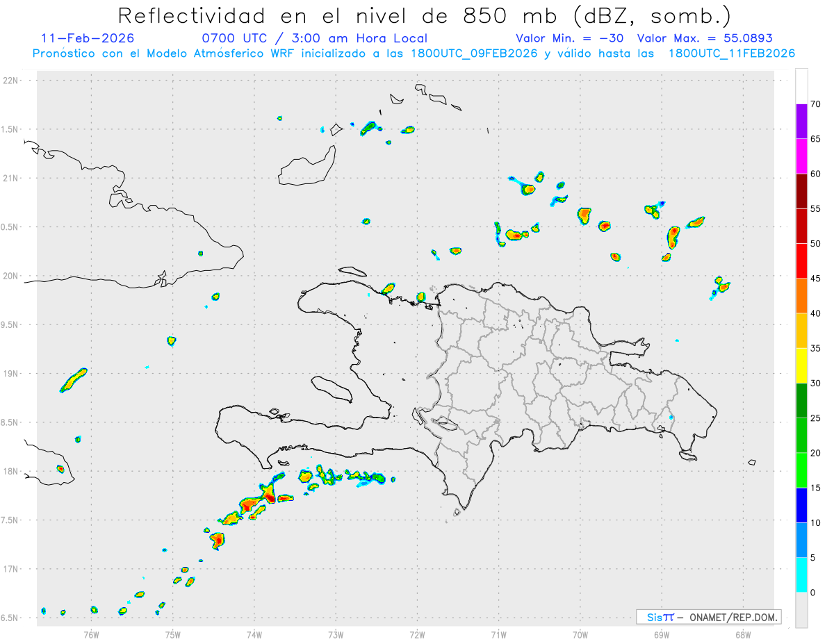Click the longitude axis label "73W"
Image resolution: width=834 pixels, height=644 pixels.
336,634
